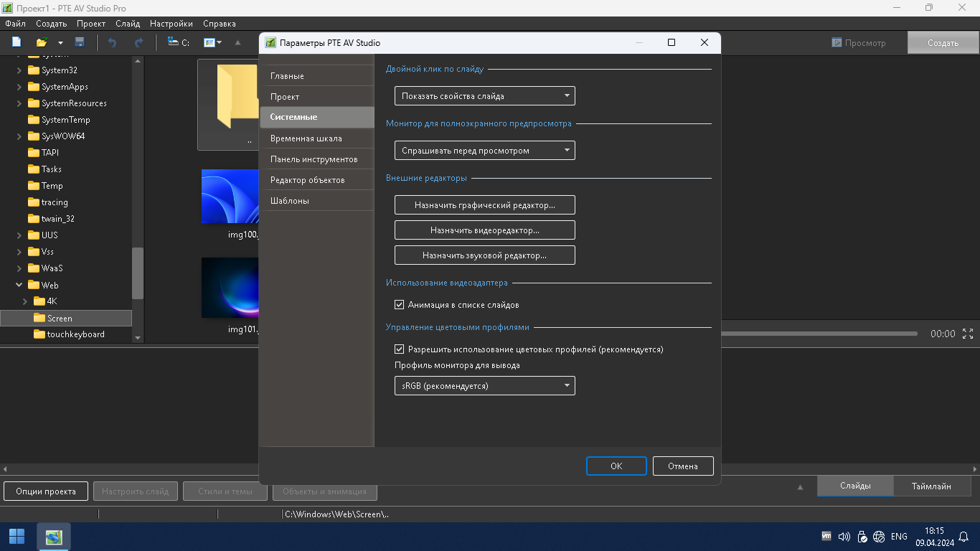Image resolution: width=980 pixels, height=551 pixels.
Task: Click "Назначить графический редактор..." button
Action: tap(484, 205)
